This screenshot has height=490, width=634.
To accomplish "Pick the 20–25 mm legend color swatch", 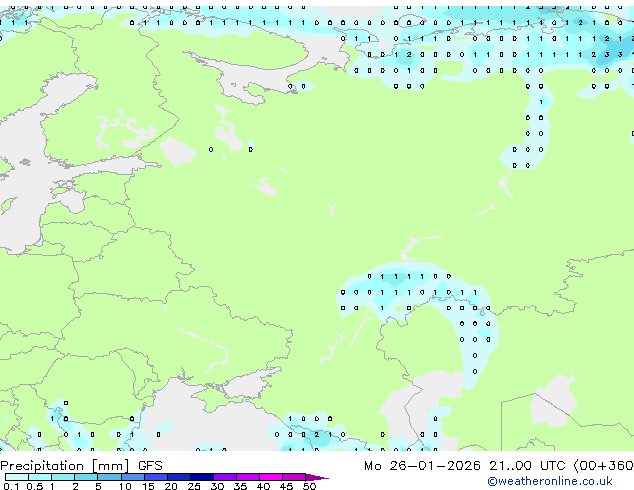I will tap(179, 477).
